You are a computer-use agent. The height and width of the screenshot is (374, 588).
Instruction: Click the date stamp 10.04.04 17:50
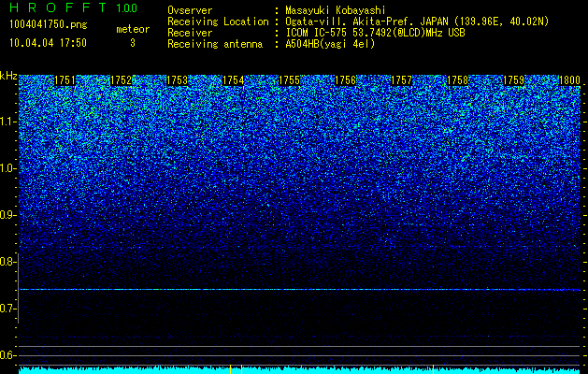48,43
